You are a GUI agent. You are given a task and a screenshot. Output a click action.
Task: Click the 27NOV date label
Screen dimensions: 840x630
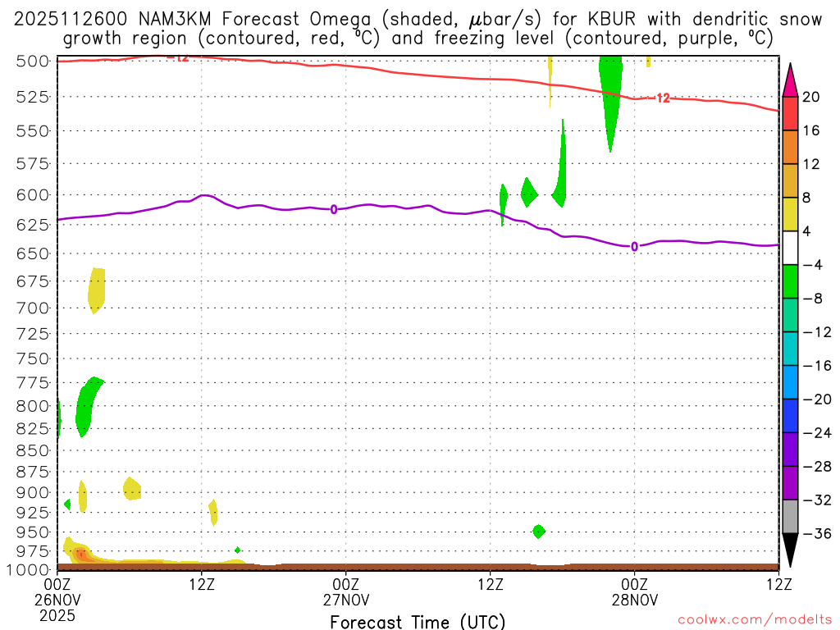pos(346,600)
